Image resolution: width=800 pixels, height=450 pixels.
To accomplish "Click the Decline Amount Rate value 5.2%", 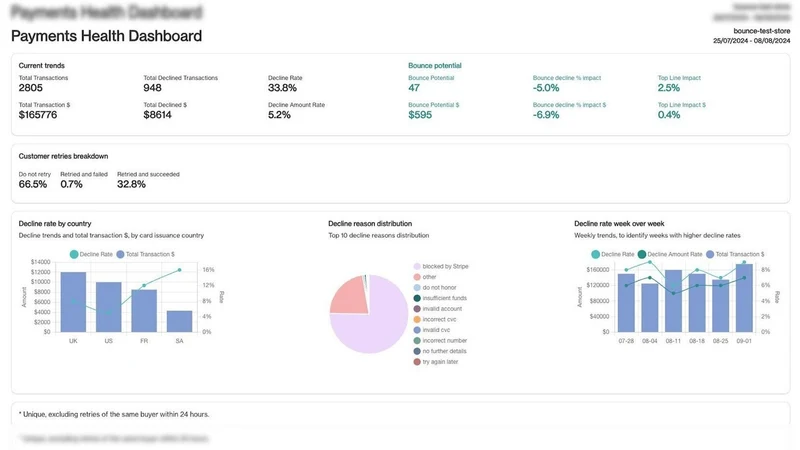I will click(279, 115).
